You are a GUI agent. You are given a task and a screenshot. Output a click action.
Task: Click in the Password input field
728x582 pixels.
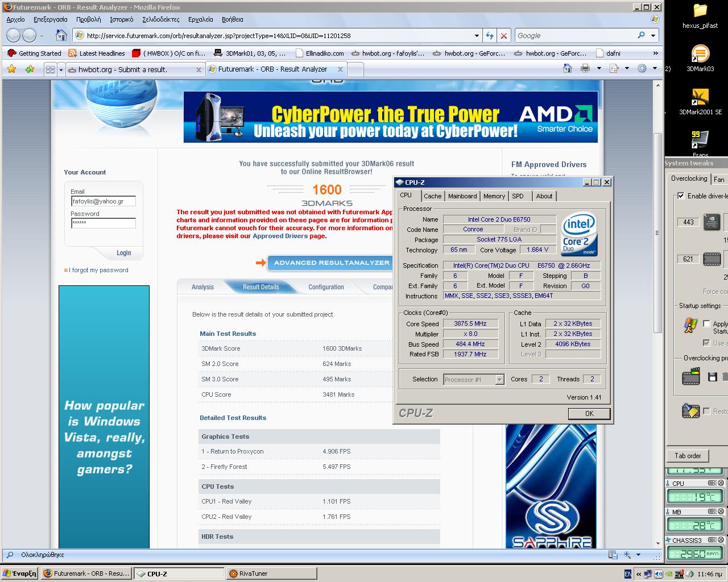click(x=103, y=223)
